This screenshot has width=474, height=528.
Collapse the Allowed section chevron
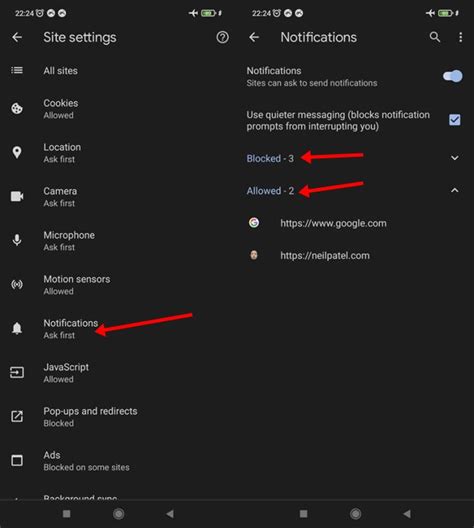click(x=454, y=190)
